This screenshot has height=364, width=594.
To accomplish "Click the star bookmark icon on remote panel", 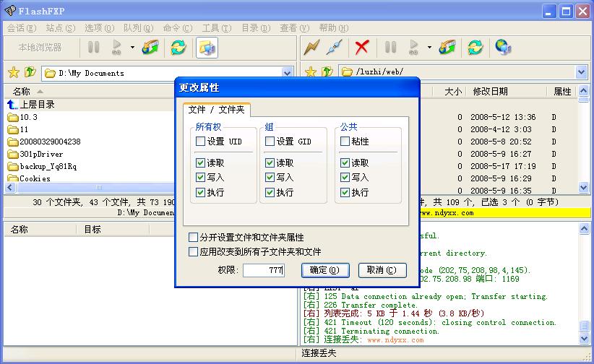I will (311, 72).
